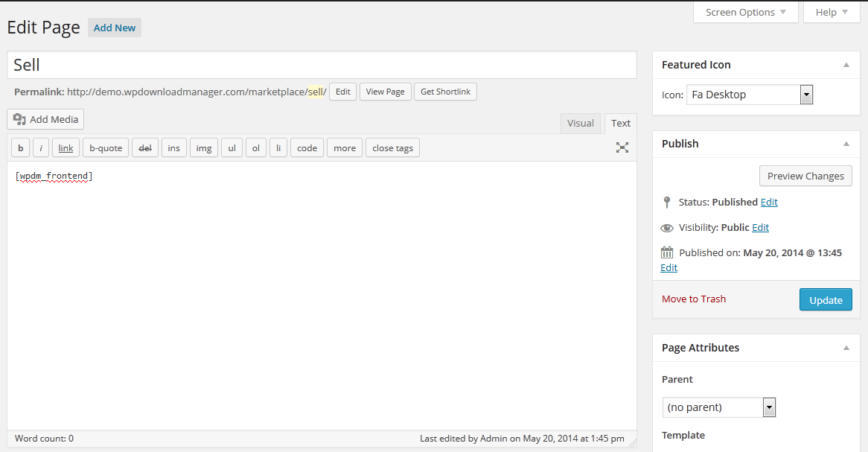Insert a blockquote with the b-quote button
The width and height of the screenshot is (868, 452).
tap(105, 147)
